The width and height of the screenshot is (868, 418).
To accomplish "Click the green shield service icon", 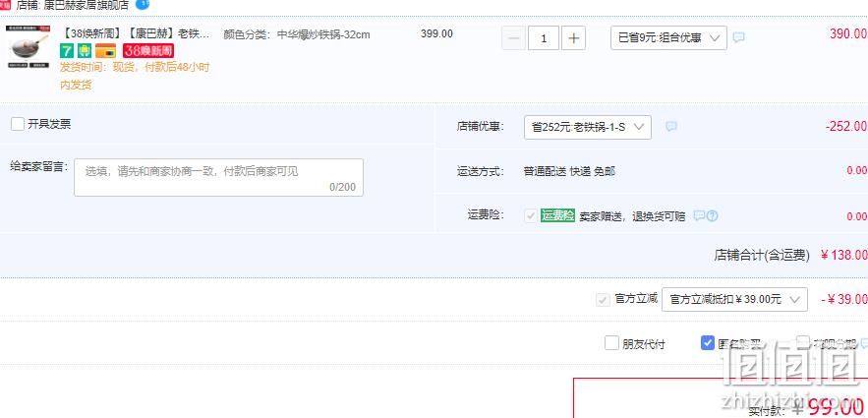I will [85, 51].
